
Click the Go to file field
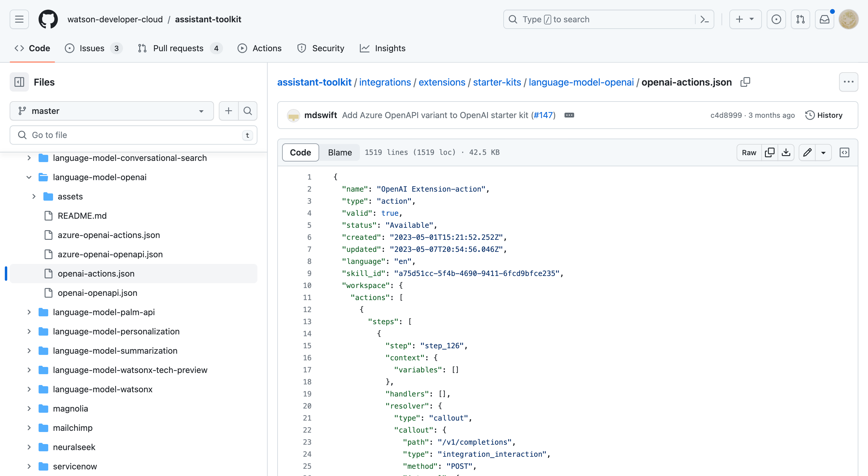(133, 135)
